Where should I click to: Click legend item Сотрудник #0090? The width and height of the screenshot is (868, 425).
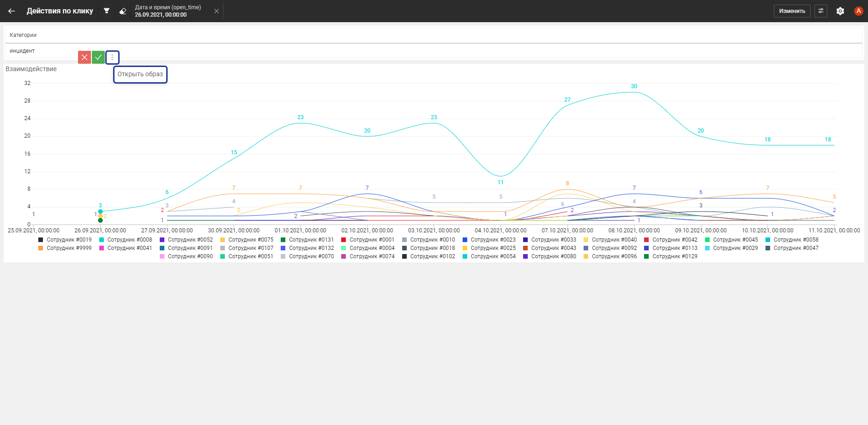click(x=186, y=256)
